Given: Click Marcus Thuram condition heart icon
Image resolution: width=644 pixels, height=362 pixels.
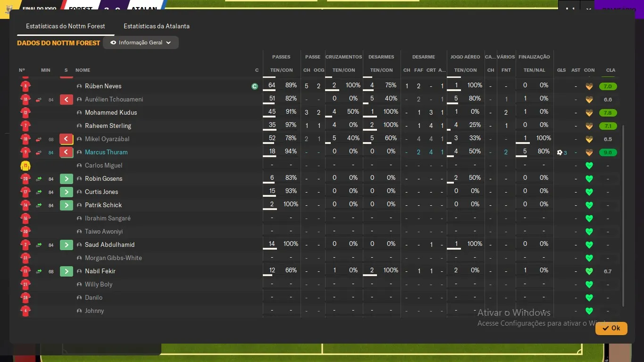Looking at the screenshot, I should tap(589, 152).
